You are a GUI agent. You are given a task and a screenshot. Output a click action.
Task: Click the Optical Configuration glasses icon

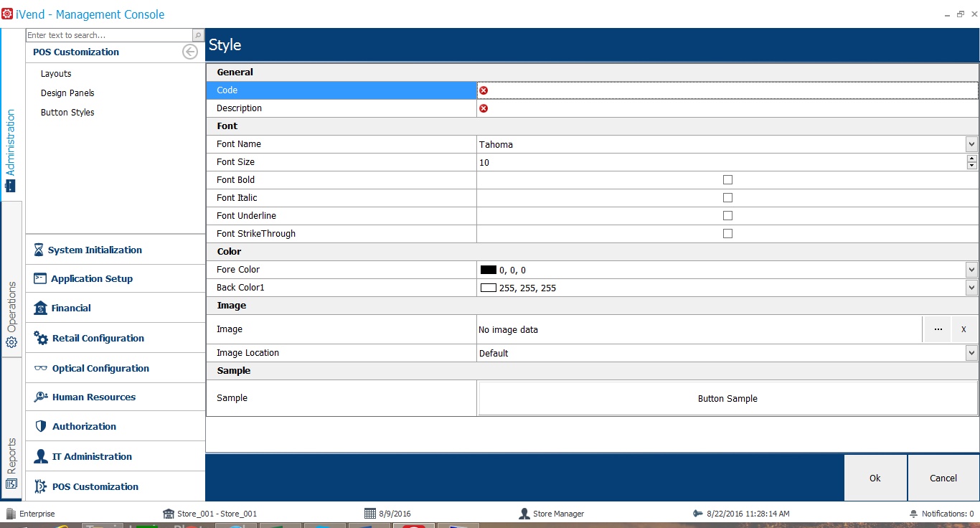point(40,368)
